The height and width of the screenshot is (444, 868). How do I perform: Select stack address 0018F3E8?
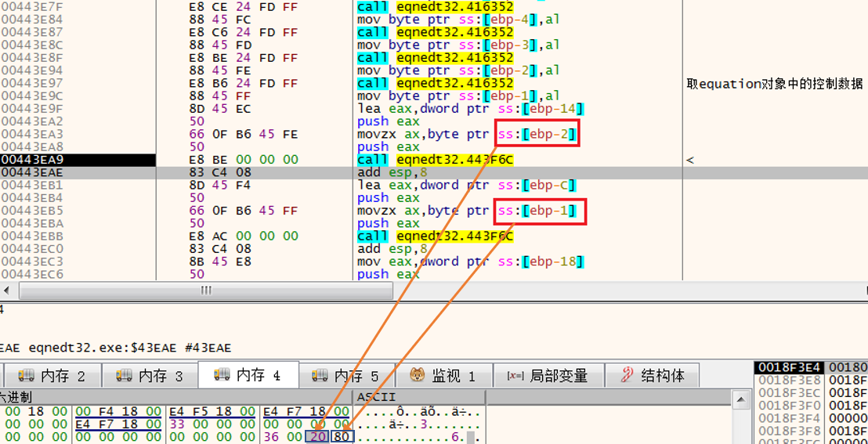click(790, 380)
